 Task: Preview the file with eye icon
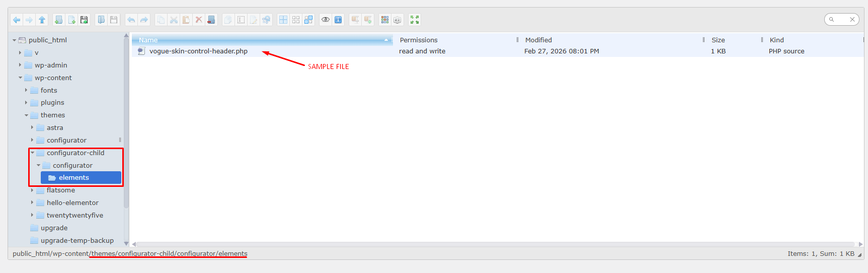pos(326,20)
